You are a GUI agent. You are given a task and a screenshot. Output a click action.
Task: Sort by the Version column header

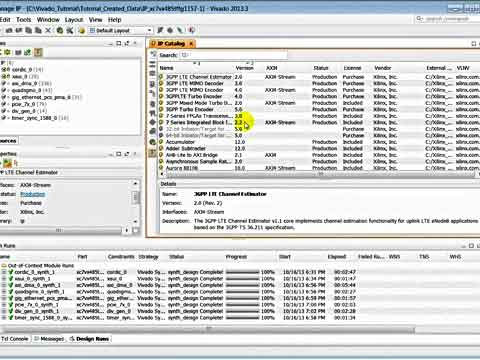(x=244, y=68)
